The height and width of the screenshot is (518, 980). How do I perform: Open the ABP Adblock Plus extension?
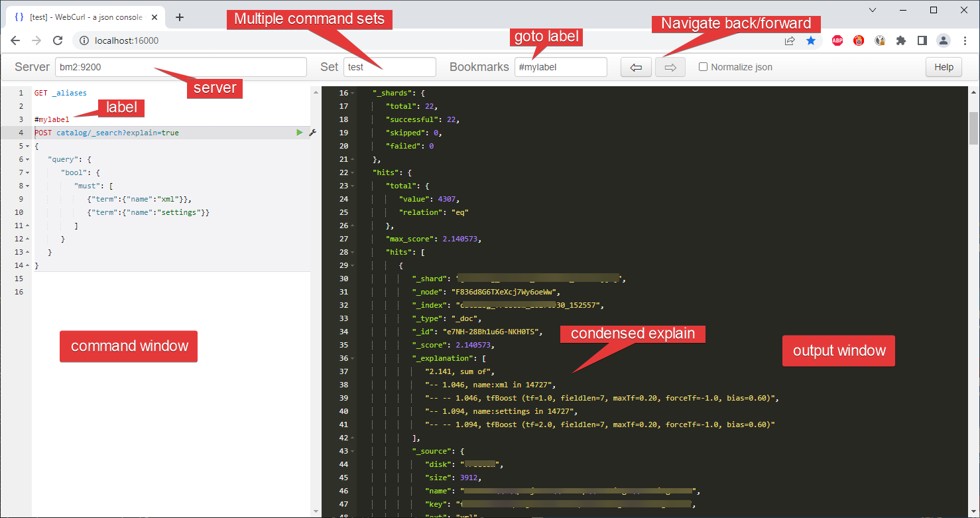pyautogui.click(x=837, y=40)
